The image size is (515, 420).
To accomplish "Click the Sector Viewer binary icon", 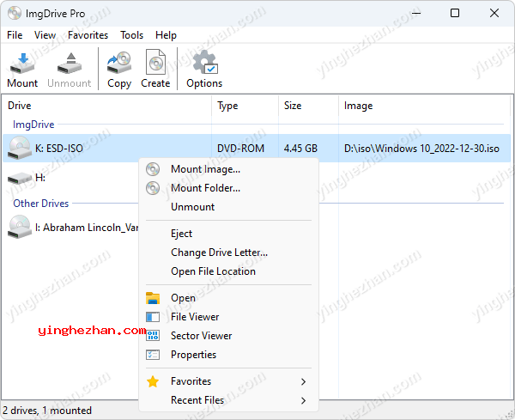I will point(153,336).
